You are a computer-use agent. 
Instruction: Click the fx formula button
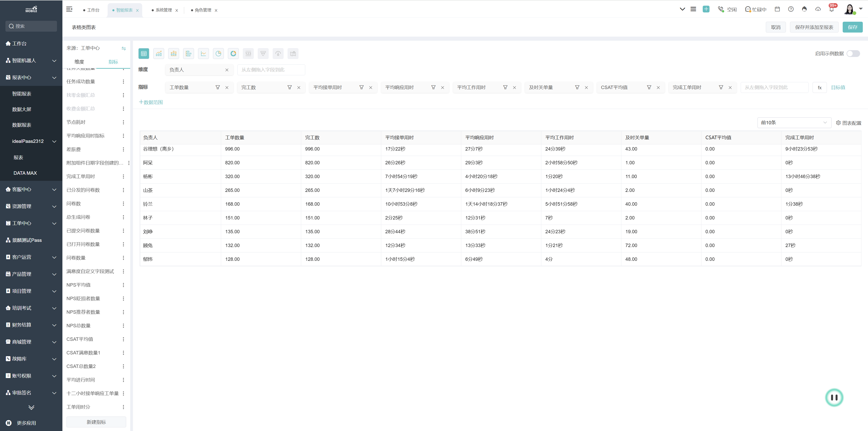tap(819, 87)
